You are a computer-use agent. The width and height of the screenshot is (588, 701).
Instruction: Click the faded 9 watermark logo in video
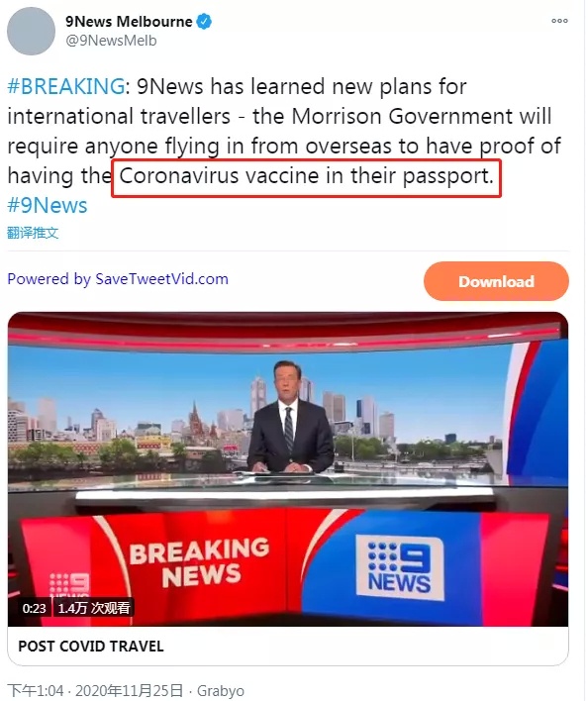69,584
